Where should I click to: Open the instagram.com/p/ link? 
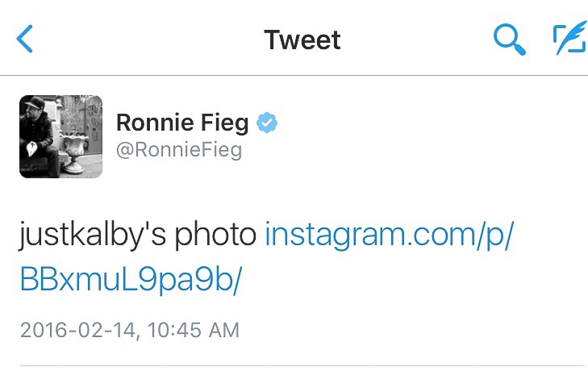tap(390, 235)
